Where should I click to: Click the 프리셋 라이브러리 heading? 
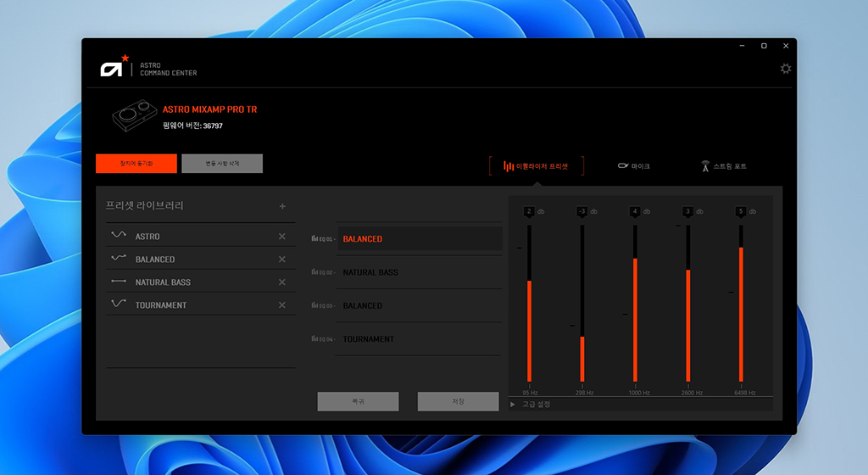pyautogui.click(x=144, y=205)
